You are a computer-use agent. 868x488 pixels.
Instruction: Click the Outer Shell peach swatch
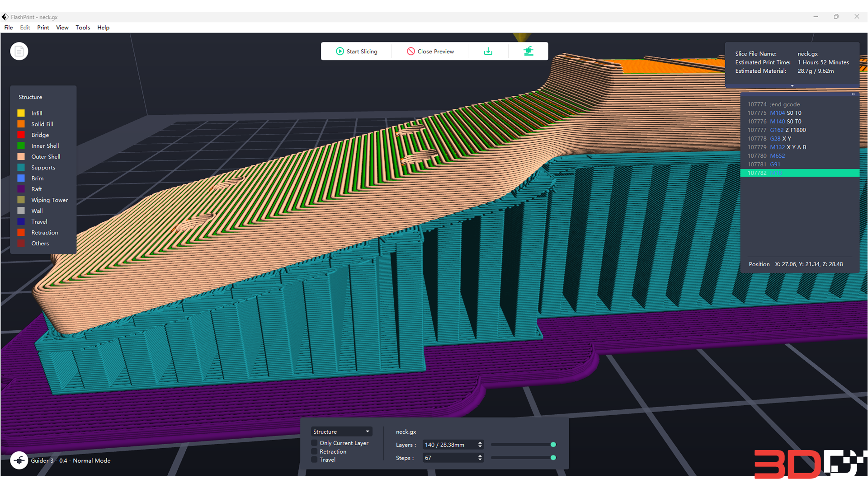coord(21,157)
